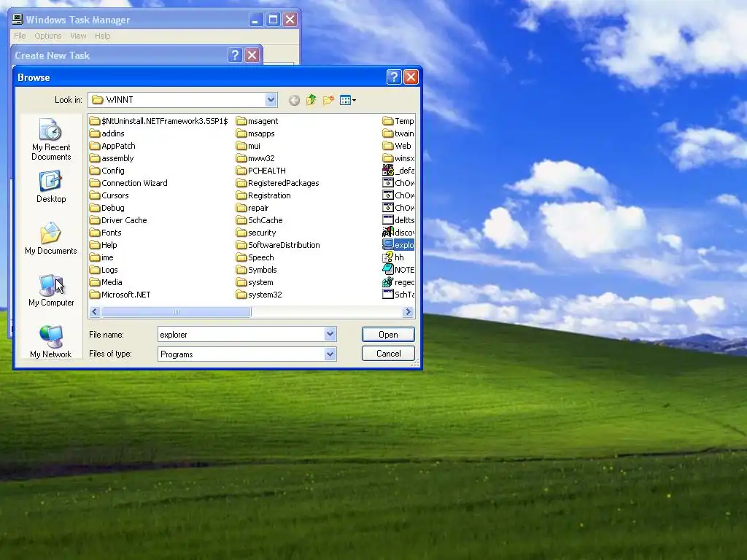Select the system32 folder
Viewport: 747px width, 560px height.
point(259,295)
